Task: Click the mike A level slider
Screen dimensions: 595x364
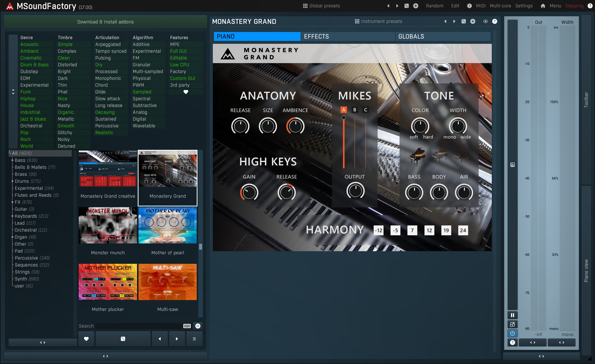Action: (344, 142)
